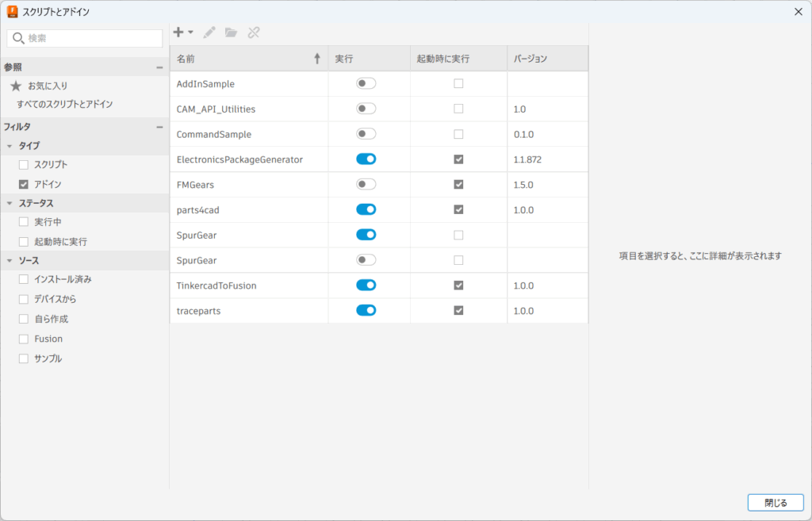The image size is (812, 521).
Task: Check run-on-startup for AddInSample
Action: click(458, 83)
